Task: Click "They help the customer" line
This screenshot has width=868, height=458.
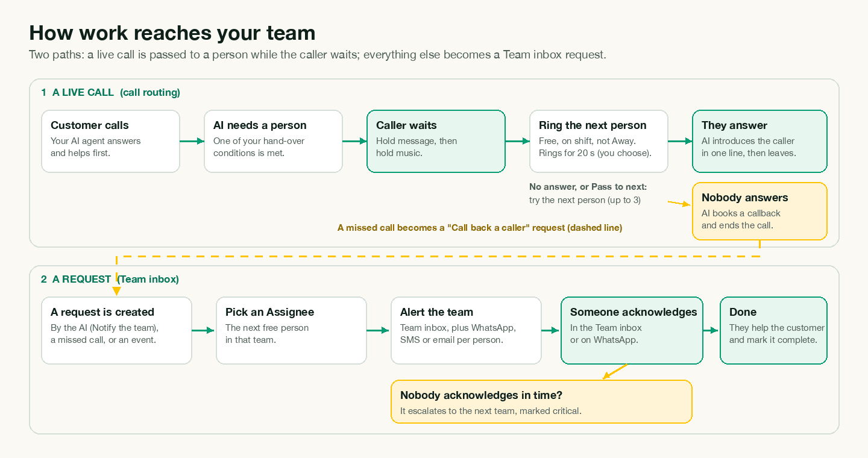Action: click(776, 327)
